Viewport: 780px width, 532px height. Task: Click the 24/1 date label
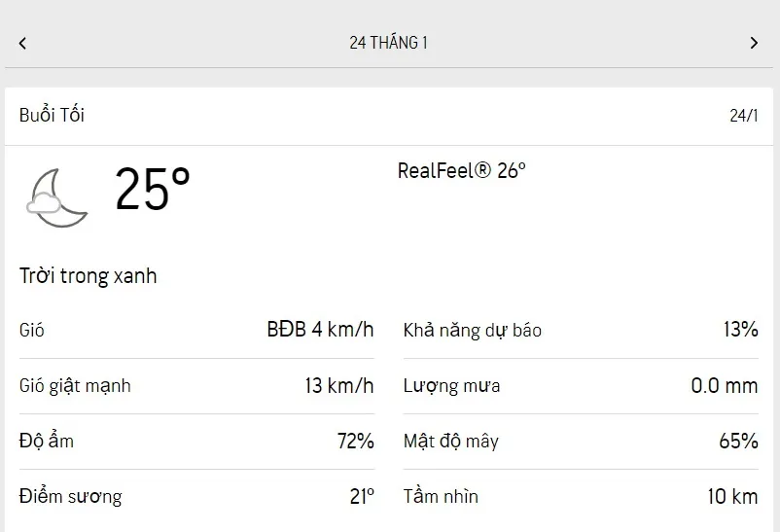(x=743, y=116)
